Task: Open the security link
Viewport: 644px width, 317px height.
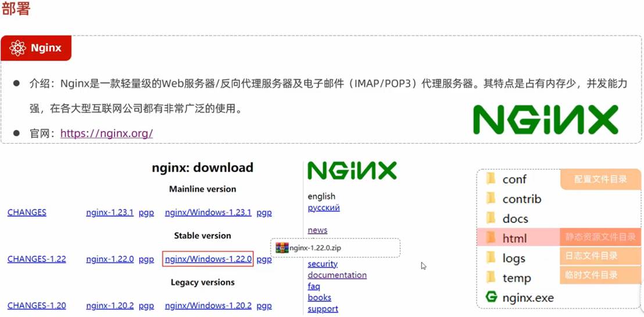Action: point(323,263)
